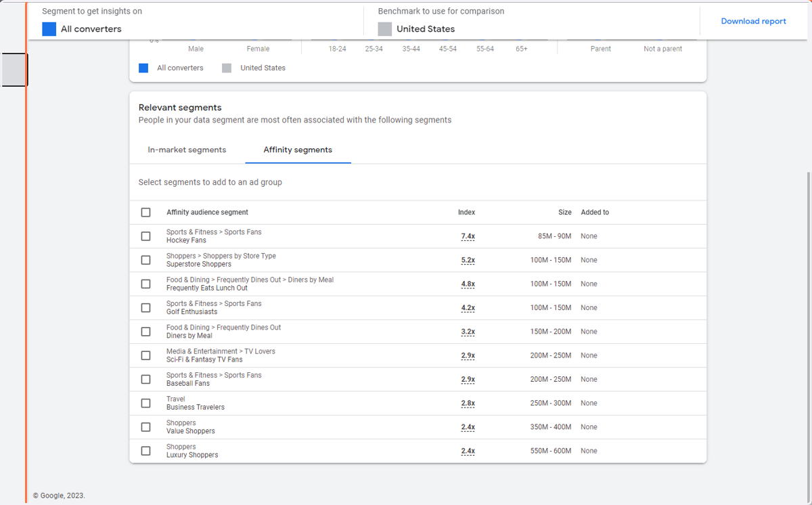Click the Affinity audience segment column header
Image resolution: width=812 pixels, height=505 pixels.
pyautogui.click(x=207, y=213)
